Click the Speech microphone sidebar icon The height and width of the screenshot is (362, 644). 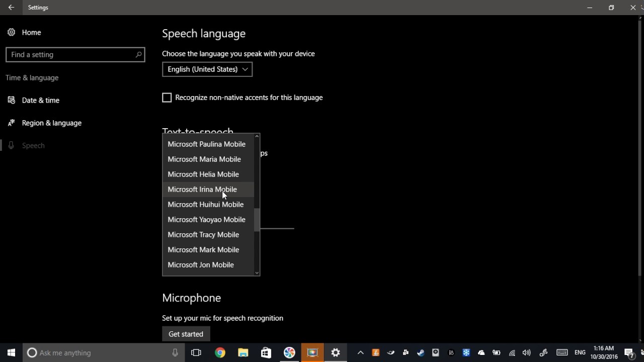11,145
